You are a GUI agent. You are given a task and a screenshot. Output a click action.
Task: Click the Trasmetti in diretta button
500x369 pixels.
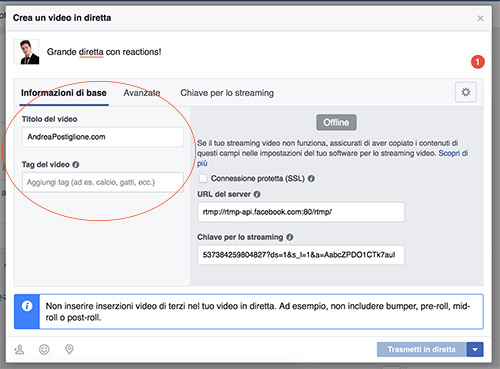(421, 349)
